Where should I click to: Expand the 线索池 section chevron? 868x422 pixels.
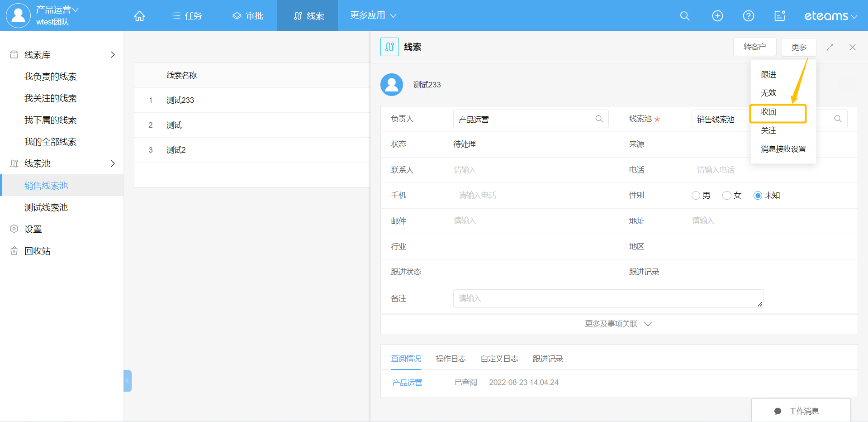[x=113, y=163]
